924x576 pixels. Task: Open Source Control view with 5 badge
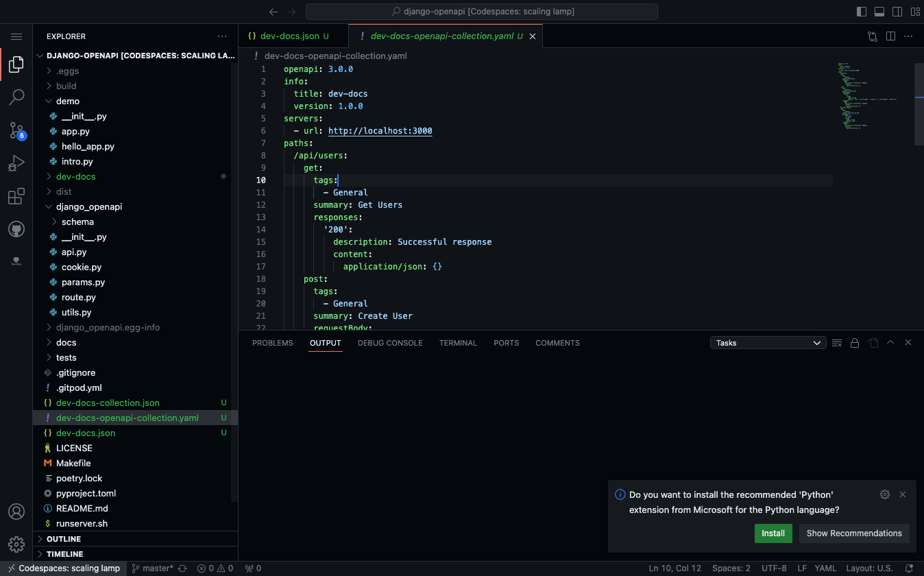16,130
